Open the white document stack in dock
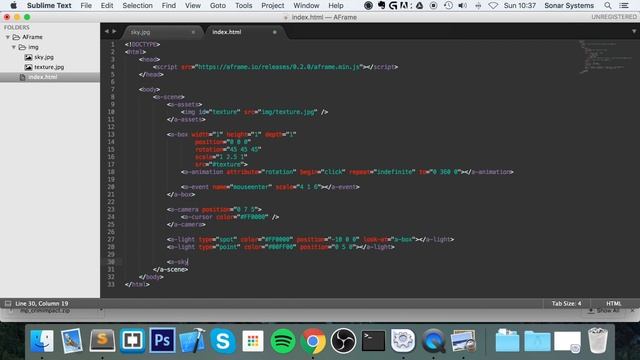Screen dimensions: 640x360 click(567, 342)
